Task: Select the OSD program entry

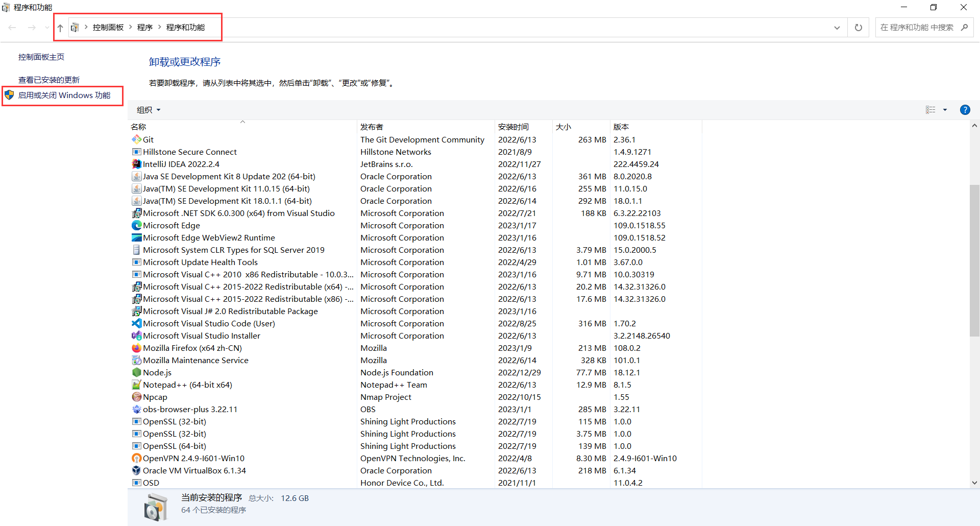Action: pyautogui.click(x=415, y=483)
